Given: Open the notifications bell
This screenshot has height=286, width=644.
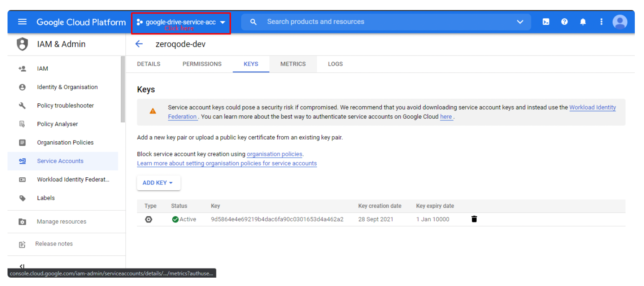Looking at the screenshot, I should click(583, 22).
